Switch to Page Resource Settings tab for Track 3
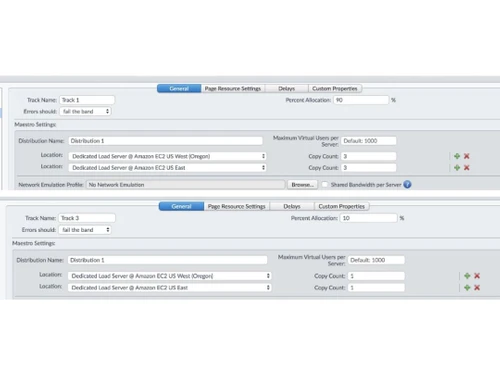The width and height of the screenshot is (500, 375). (237, 206)
